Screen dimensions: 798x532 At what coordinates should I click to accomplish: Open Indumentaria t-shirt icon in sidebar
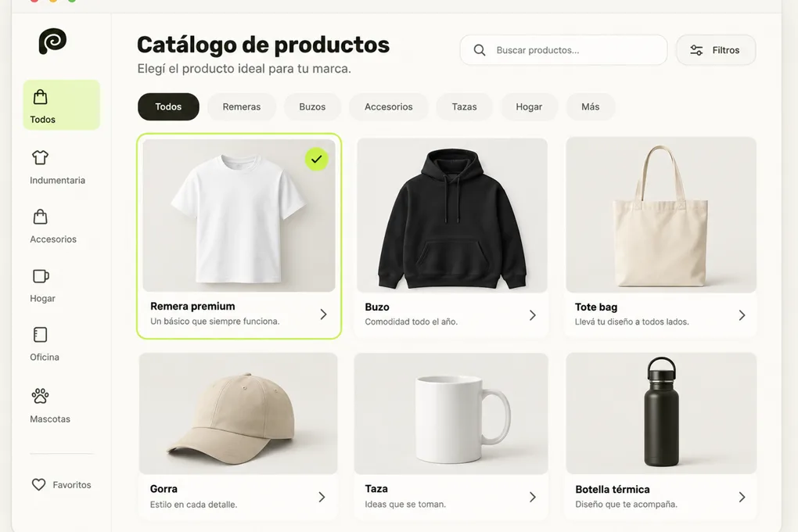40,157
